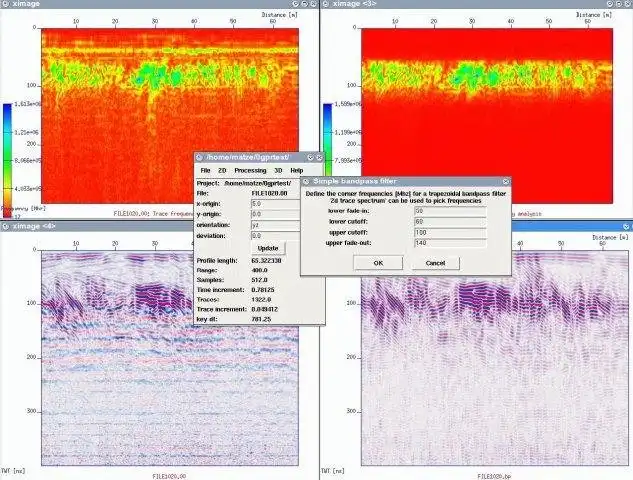Click the upper cutoff input field
This screenshot has width=633, height=480.
[450, 233]
